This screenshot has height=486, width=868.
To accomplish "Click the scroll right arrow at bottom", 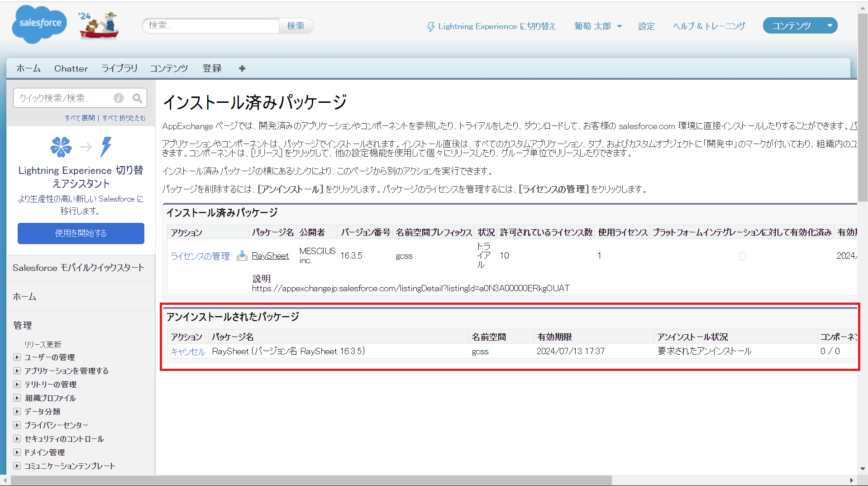I will tap(852, 480).
